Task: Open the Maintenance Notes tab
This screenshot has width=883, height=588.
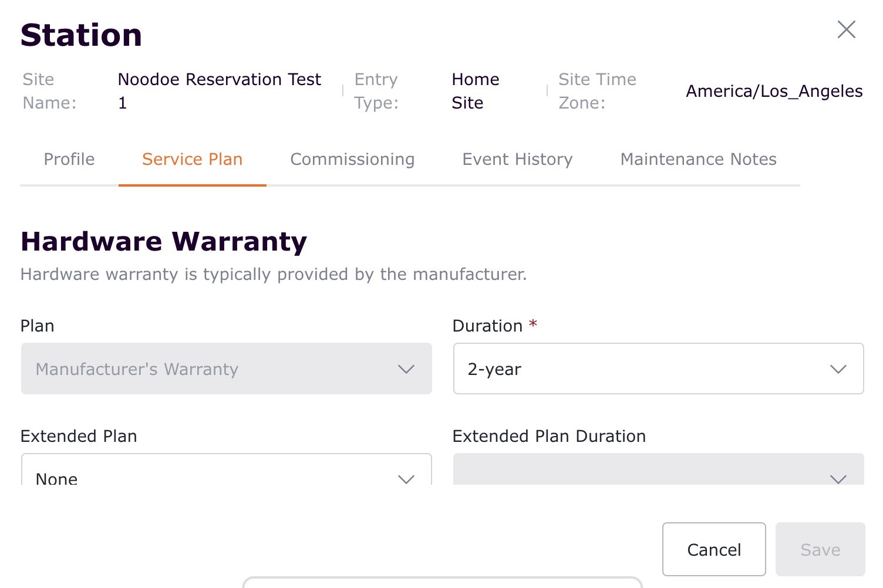Action: (698, 159)
